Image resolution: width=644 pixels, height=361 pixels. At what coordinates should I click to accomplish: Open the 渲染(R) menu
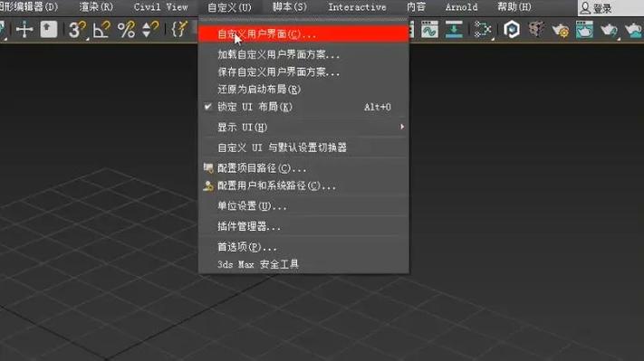[96, 7]
